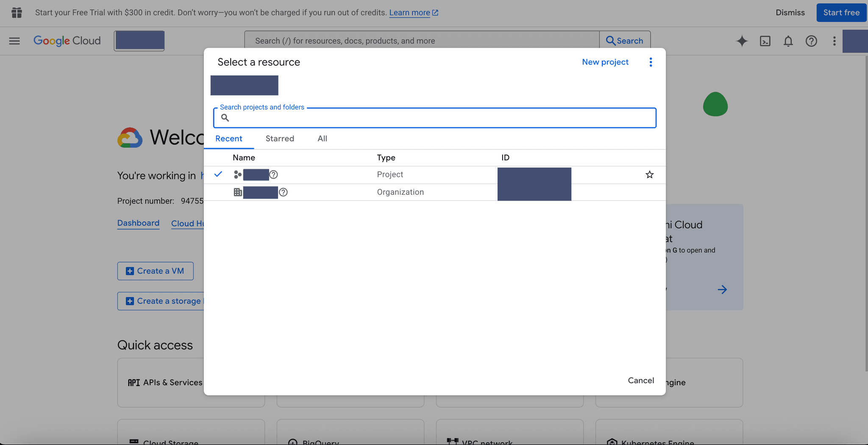Open the Learn more link about free trial
Image resolution: width=868 pixels, height=445 pixels.
coord(410,12)
